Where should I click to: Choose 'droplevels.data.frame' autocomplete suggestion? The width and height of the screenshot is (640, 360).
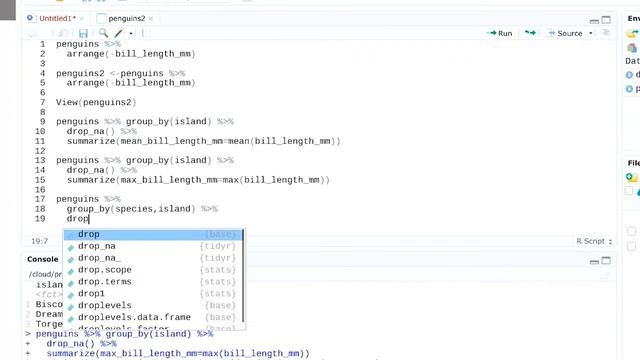coord(153,317)
